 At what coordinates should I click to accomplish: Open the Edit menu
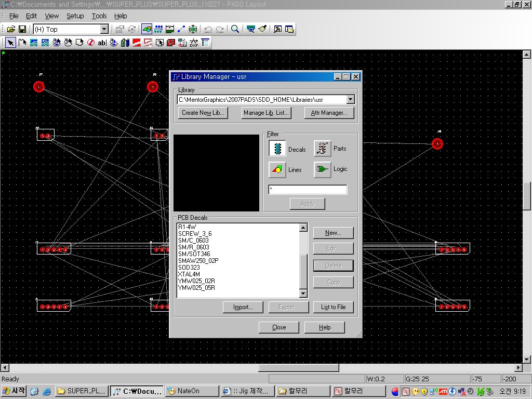pos(32,16)
